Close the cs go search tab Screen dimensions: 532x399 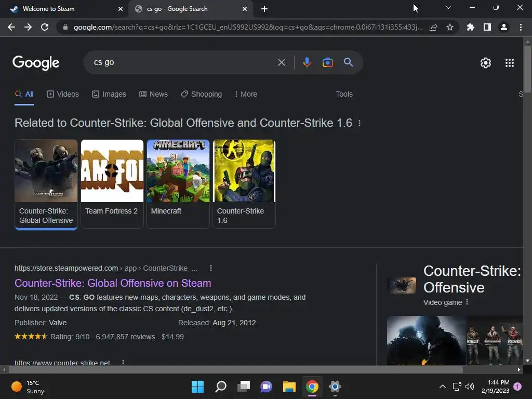(x=245, y=9)
